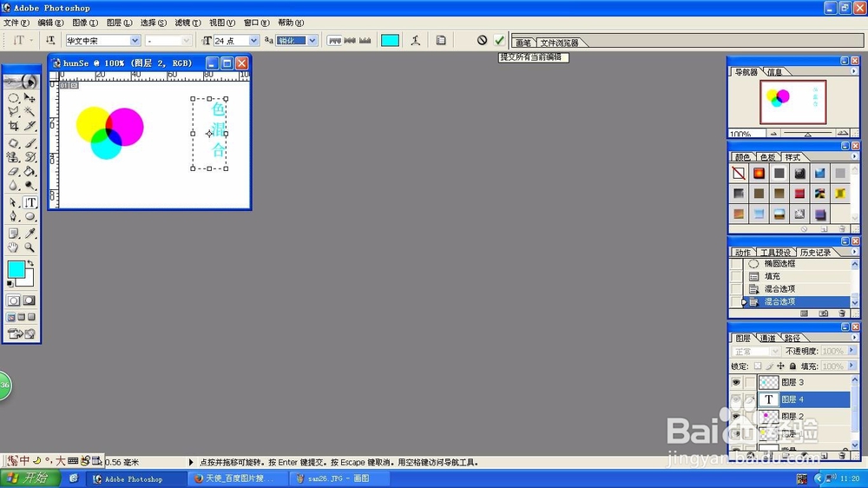
Task: Open the font style dropdown
Action: (x=186, y=41)
